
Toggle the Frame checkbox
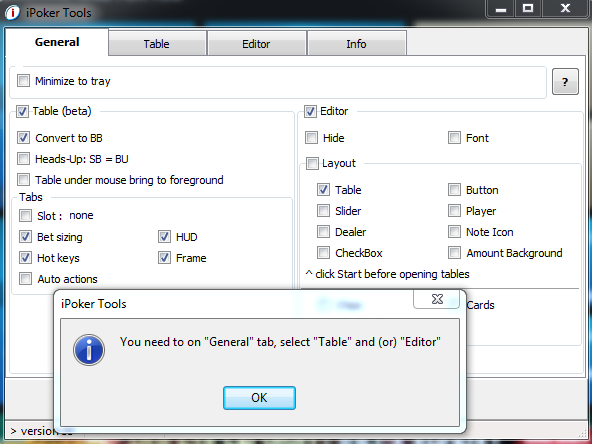164,258
